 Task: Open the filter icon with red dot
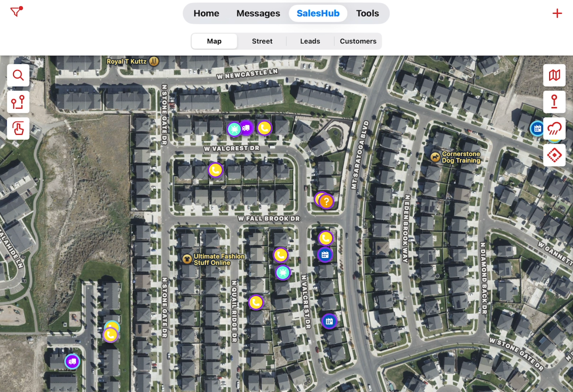point(16,11)
